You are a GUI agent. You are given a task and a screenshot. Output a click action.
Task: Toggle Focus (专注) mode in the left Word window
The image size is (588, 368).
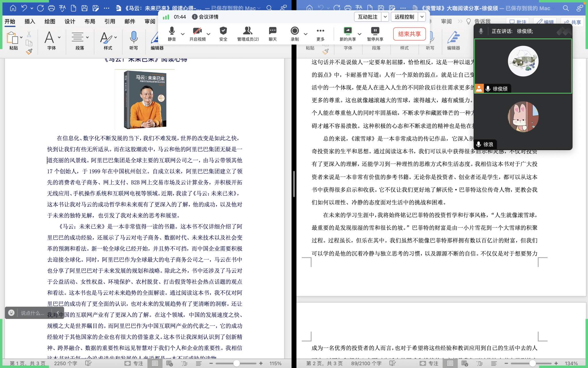point(134,363)
